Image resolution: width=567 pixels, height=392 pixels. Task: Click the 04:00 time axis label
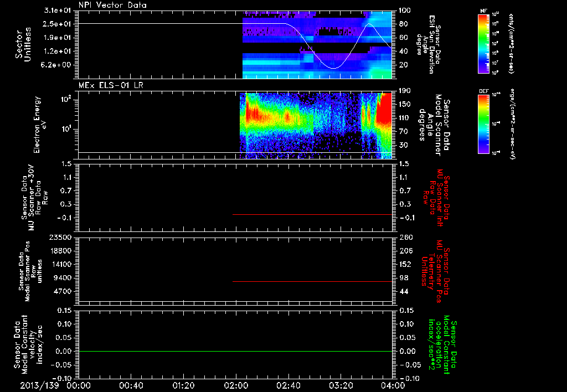[393, 385]
